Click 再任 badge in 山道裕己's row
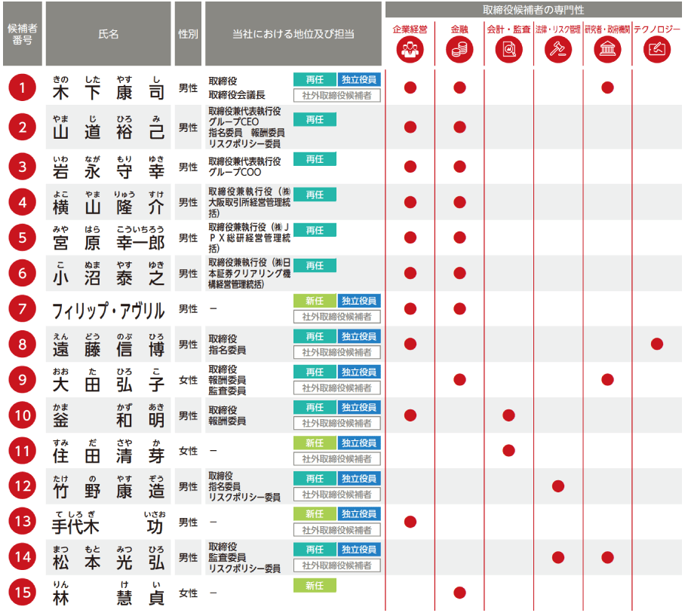This screenshot has height=616, width=685. (x=315, y=119)
